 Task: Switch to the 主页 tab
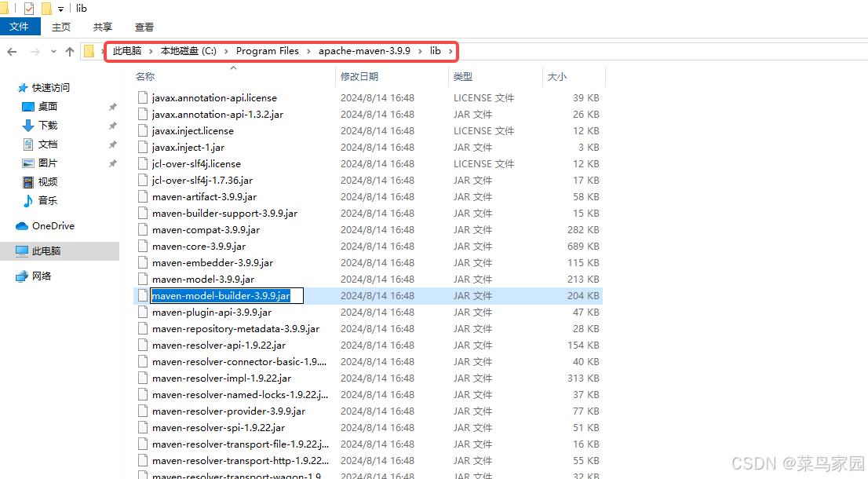pos(61,27)
